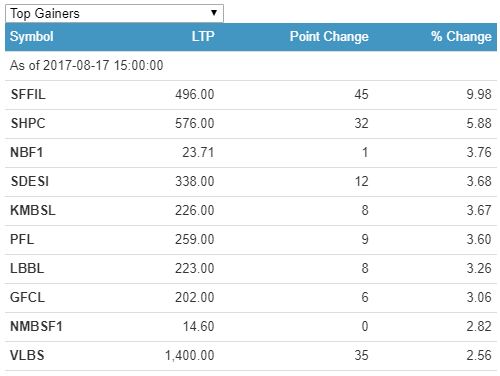The width and height of the screenshot is (500, 376).
Task: Sort by the LTP column header
Action: 203,37
